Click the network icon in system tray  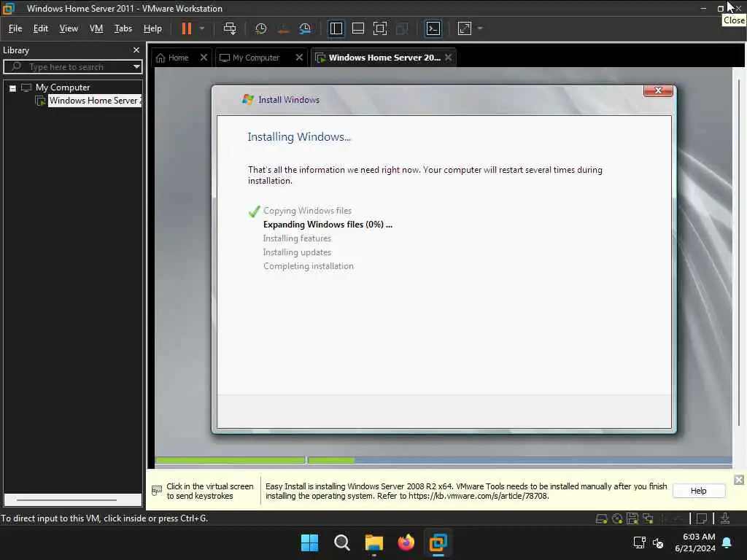tap(639, 542)
